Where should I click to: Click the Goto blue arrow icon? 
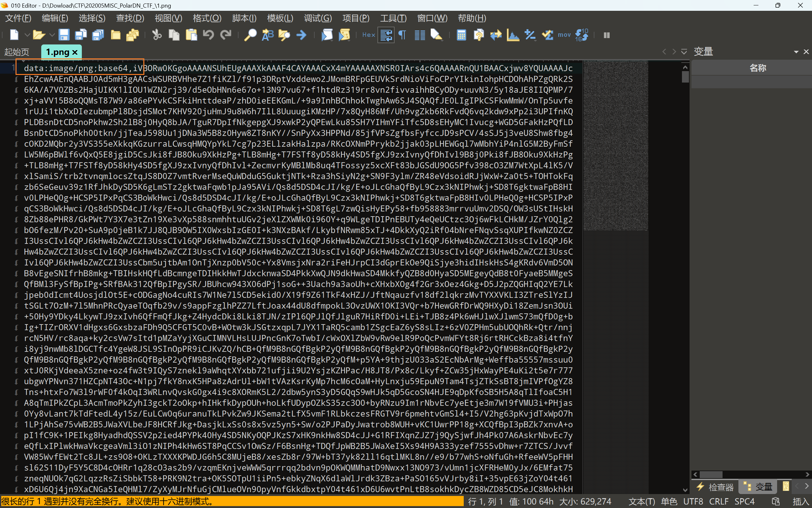pyautogui.click(x=301, y=35)
